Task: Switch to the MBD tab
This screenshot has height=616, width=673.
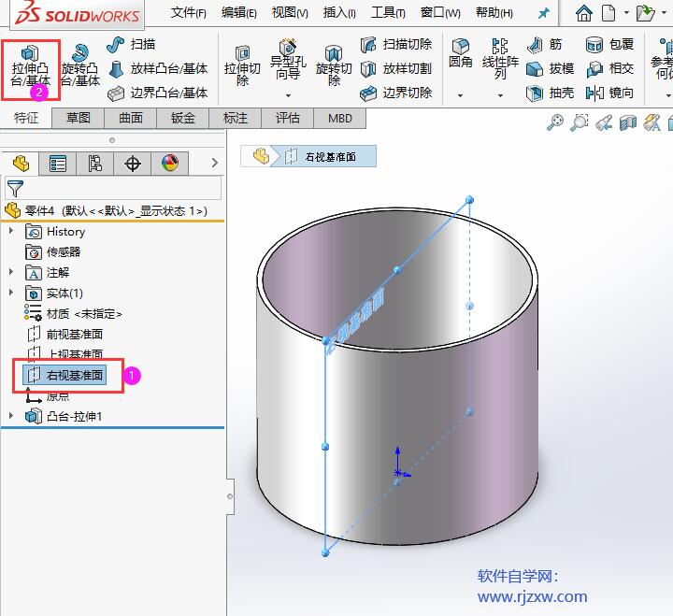Action: [340, 118]
